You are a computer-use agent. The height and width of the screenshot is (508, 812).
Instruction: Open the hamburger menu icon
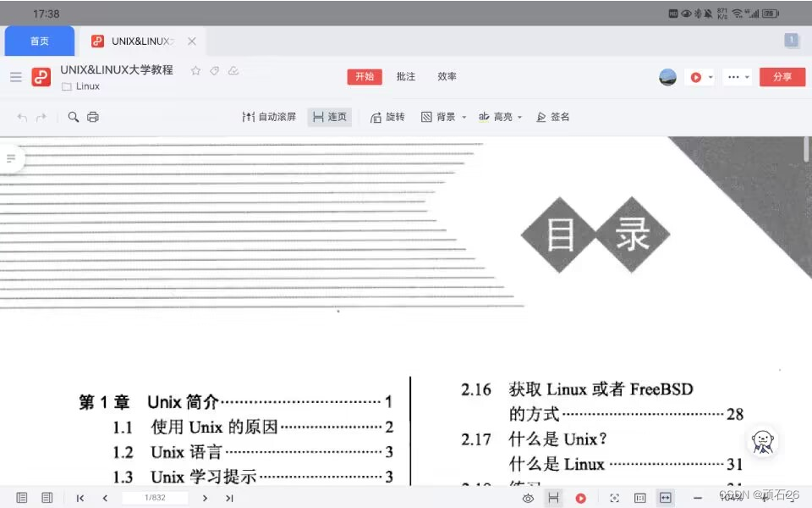pyautogui.click(x=16, y=77)
